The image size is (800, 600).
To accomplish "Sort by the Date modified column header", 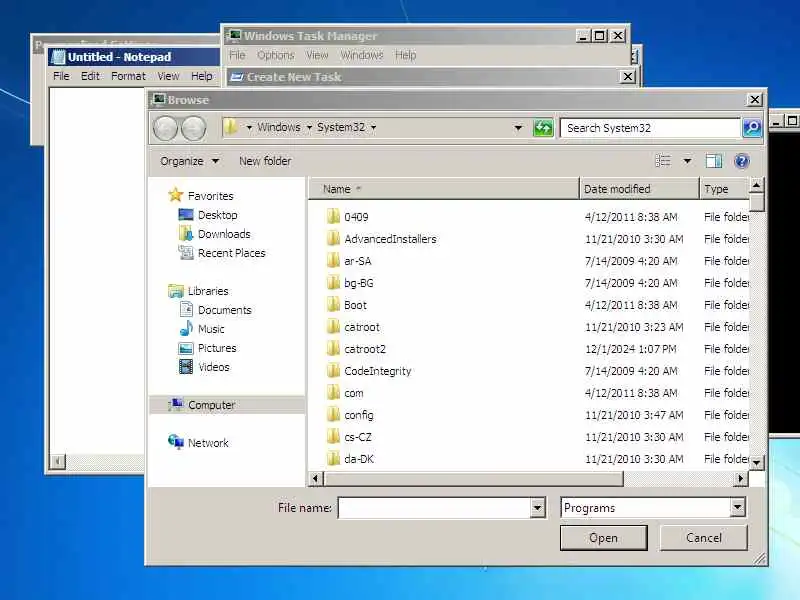I will pyautogui.click(x=639, y=189).
